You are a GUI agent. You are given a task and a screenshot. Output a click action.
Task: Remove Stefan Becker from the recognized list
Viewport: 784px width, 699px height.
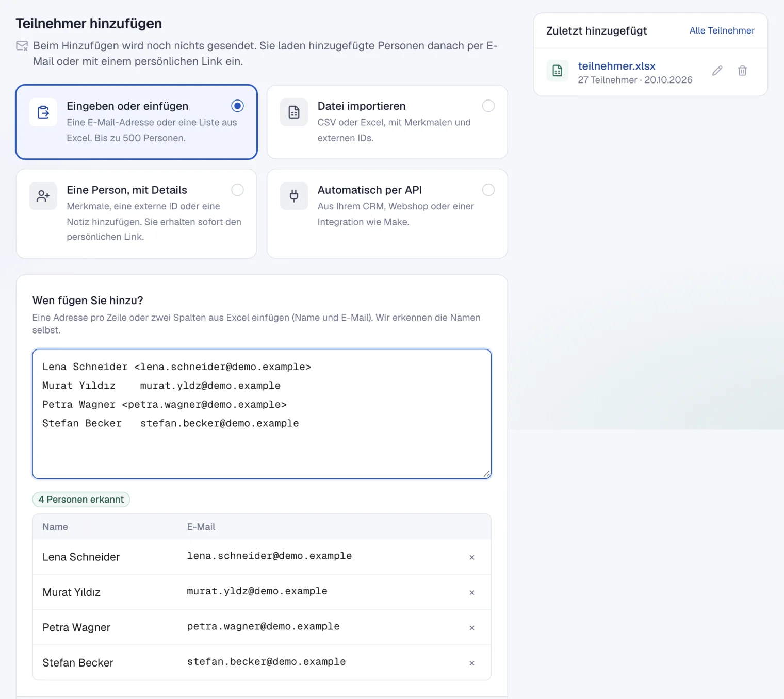(472, 663)
